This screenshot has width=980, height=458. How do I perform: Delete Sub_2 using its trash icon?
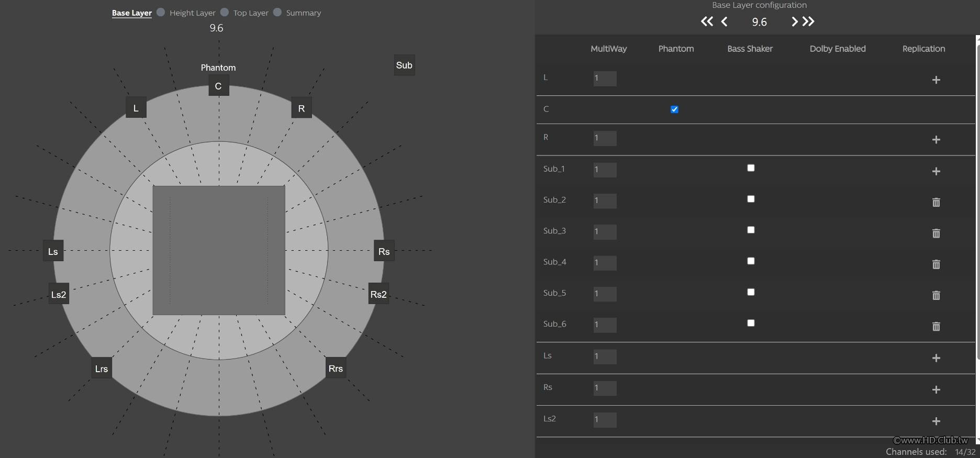(936, 202)
